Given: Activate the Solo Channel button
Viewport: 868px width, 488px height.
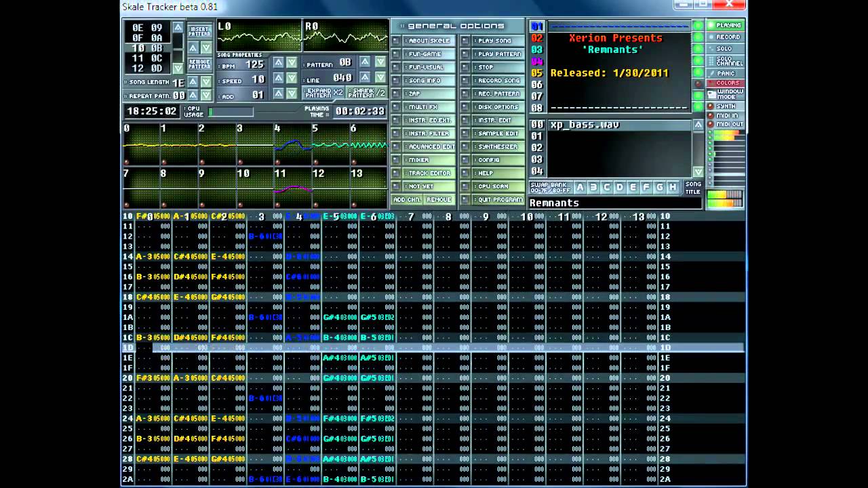Looking at the screenshot, I should [725, 60].
